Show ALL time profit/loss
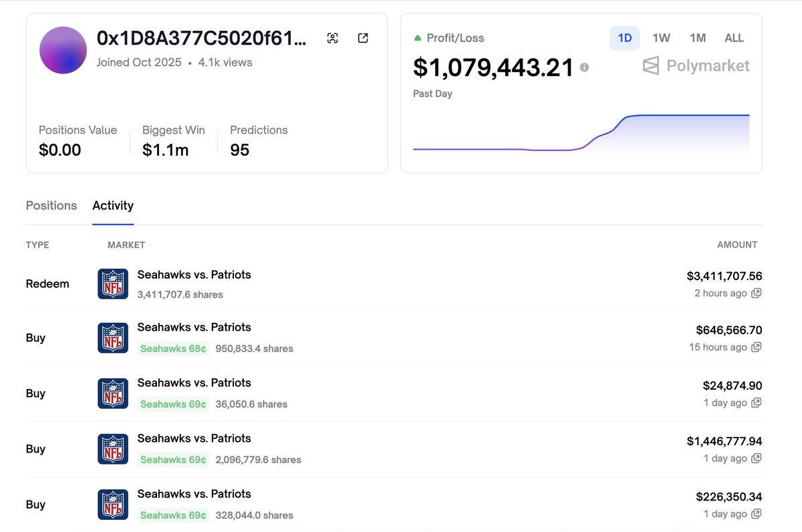The width and height of the screenshot is (802, 532). pos(734,38)
